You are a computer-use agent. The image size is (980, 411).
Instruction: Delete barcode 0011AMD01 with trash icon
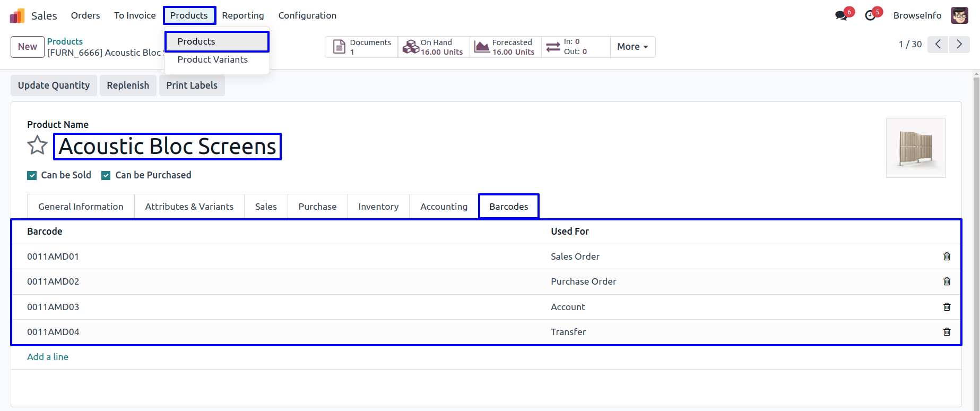[947, 256]
